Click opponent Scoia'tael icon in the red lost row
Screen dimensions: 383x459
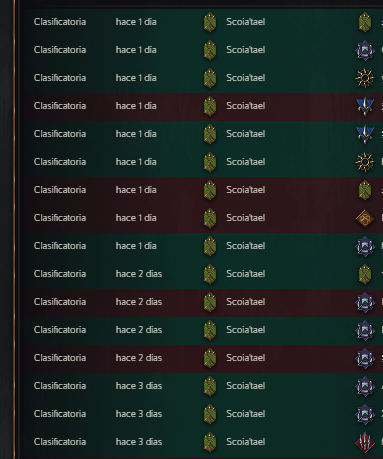[365, 190]
